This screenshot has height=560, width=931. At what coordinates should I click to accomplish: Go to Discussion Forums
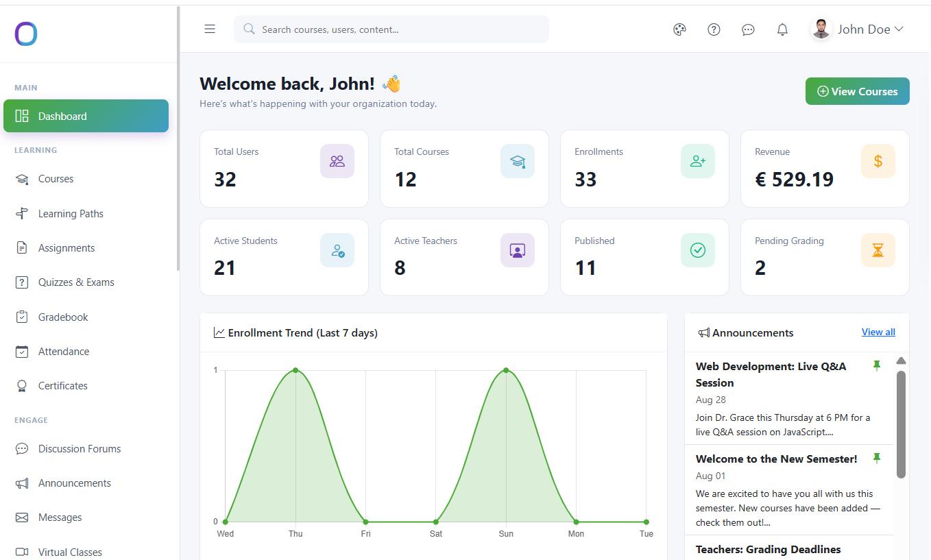[x=86, y=449]
